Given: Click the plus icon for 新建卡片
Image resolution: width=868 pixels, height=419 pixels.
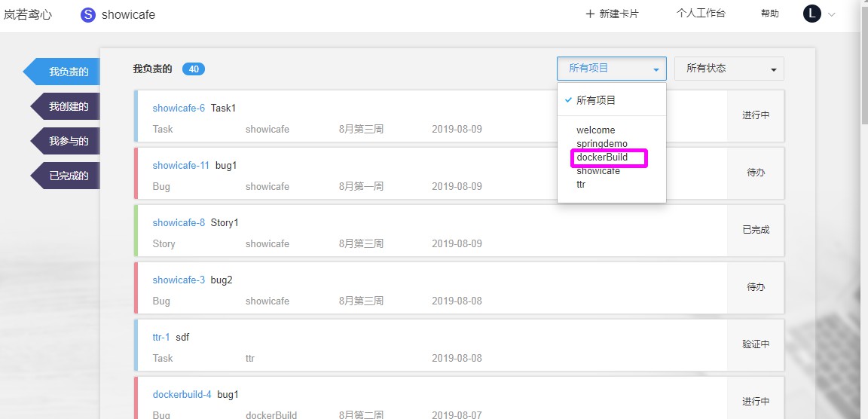Looking at the screenshot, I should pos(590,14).
